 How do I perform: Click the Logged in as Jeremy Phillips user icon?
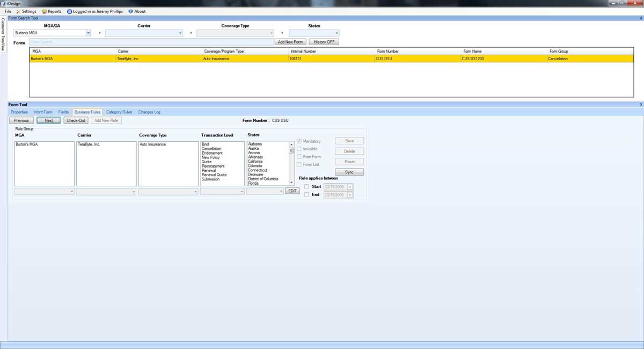pos(69,11)
